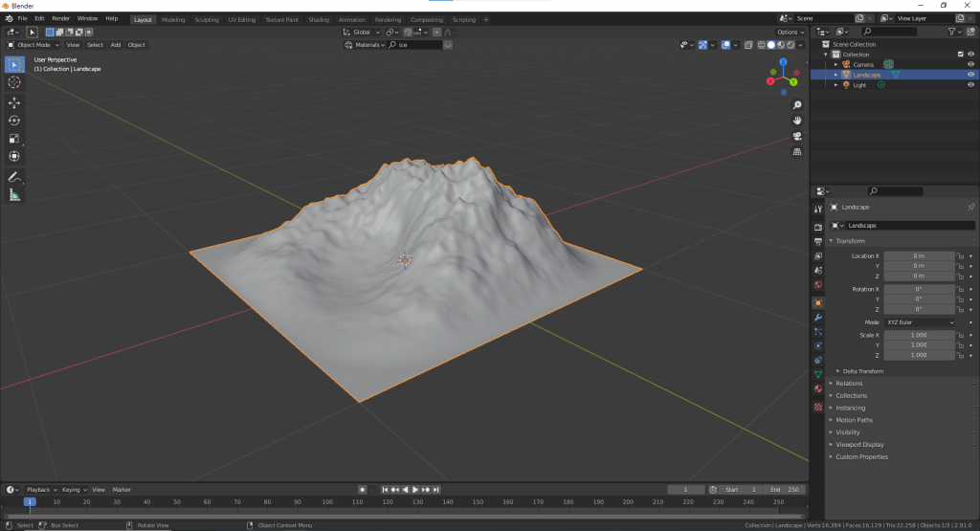Open the Object Constraints properties tab
The height and width of the screenshot is (531, 980).
coord(817,360)
